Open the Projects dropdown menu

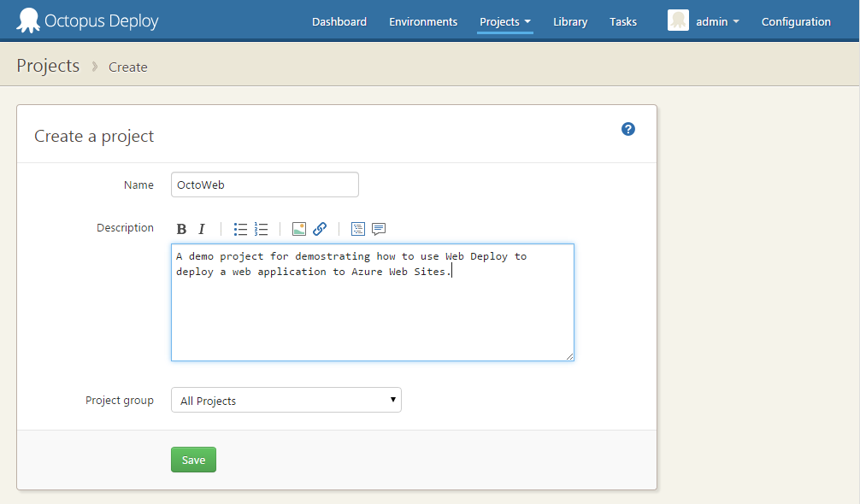click(504, 22)
